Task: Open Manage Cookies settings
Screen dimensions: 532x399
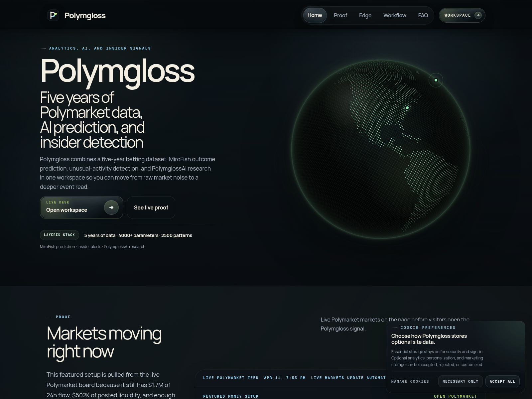Action: [410, 381]
